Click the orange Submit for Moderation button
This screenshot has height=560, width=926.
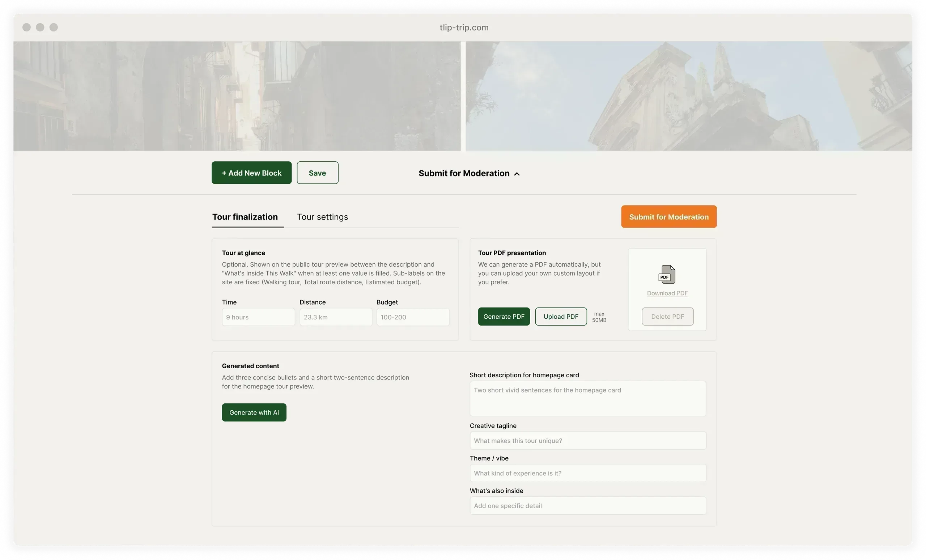[668, 216]
